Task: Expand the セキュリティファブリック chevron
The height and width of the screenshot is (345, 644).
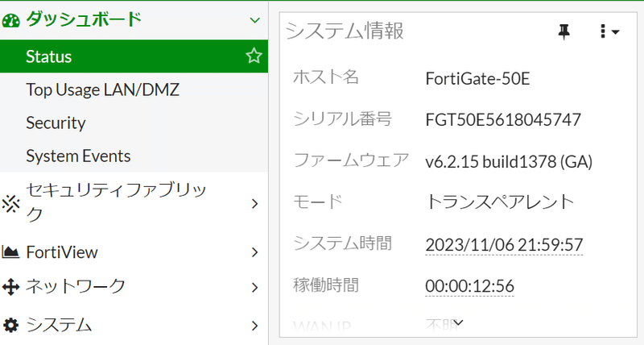Action: point(254,203)
